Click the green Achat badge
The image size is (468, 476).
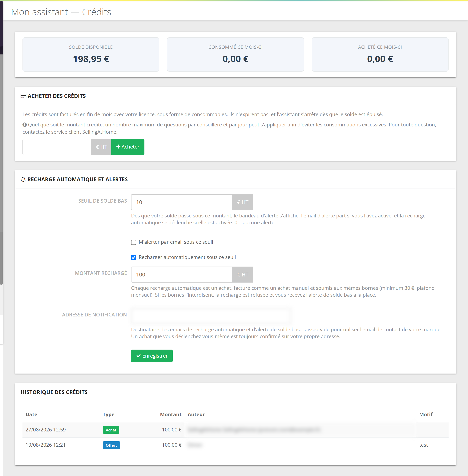111,430
